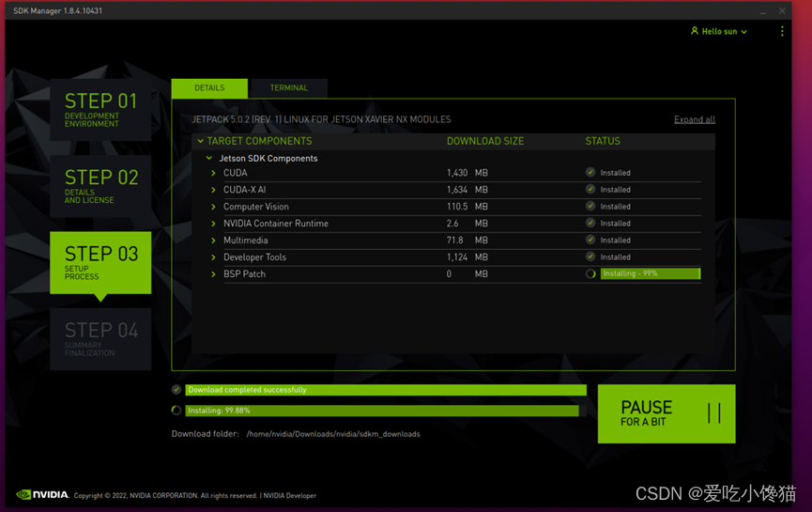Click the Jetson SDK Components label

tap(268, 159)
